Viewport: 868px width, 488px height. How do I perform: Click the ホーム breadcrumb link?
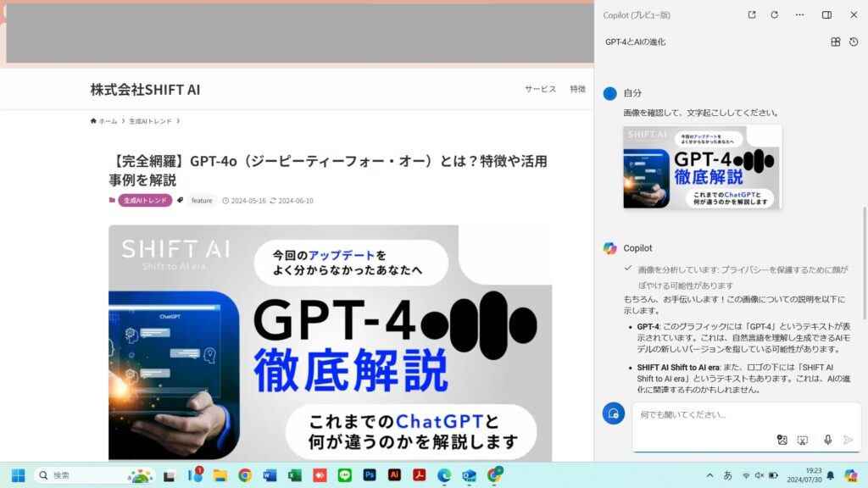point(104,121)
